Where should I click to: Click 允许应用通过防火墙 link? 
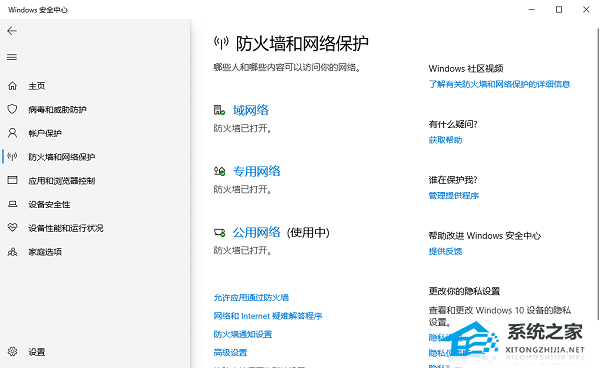[x=251, y=298]
